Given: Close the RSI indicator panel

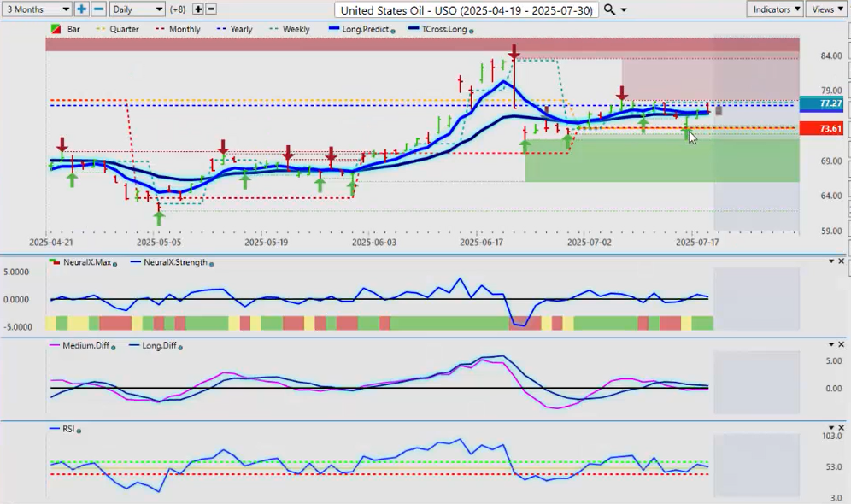Looking at the screenshot, I should click(x=842, y=427).
